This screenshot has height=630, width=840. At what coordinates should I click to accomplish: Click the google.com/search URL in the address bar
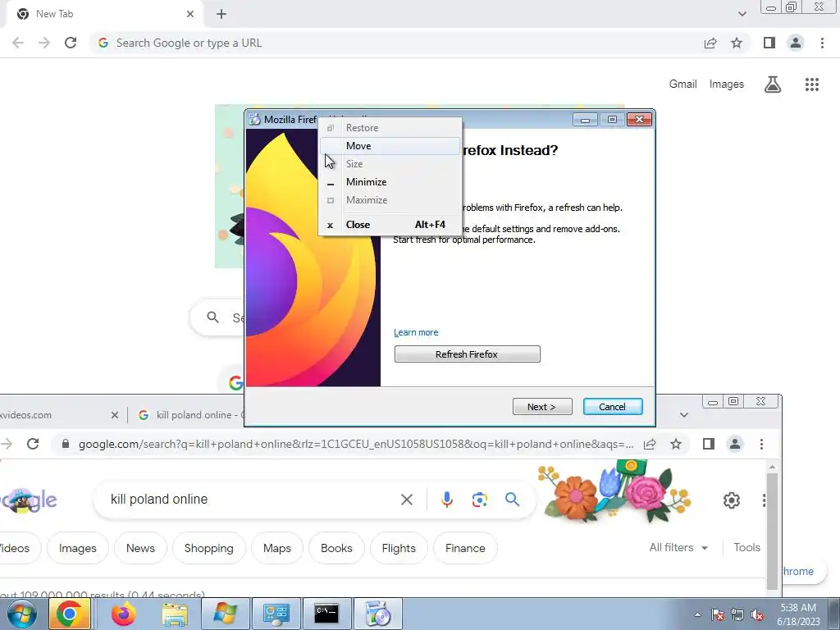(356, 444)
